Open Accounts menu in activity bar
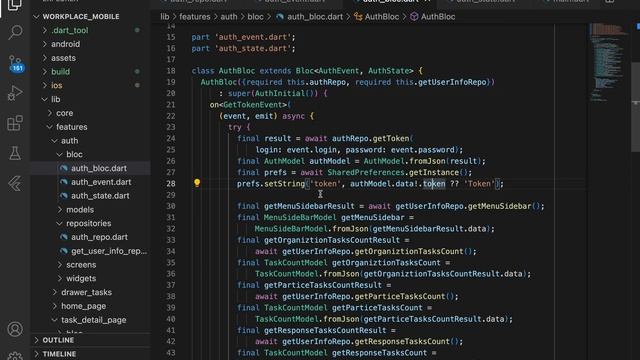 tap(15, 329)
